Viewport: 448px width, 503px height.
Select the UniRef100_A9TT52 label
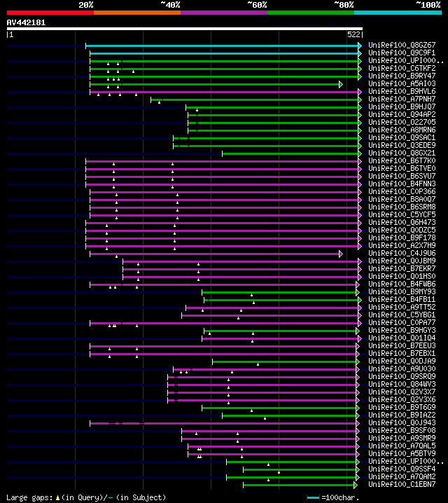(402, 307)
